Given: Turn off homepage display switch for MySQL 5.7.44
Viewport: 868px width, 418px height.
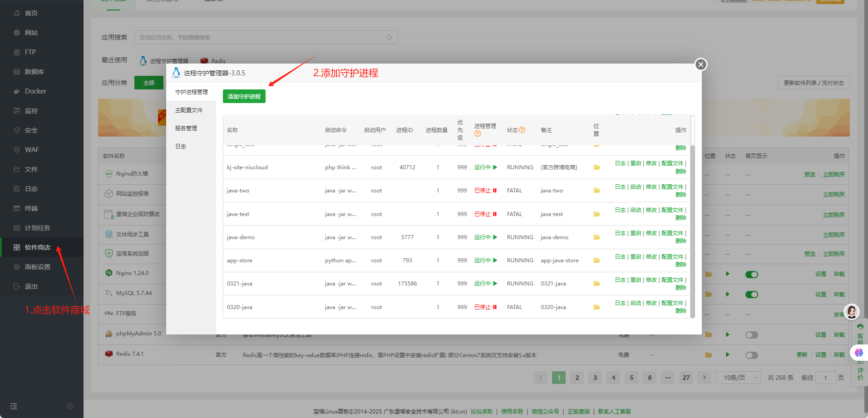Looking at the screenshot, I should (751, 295).
